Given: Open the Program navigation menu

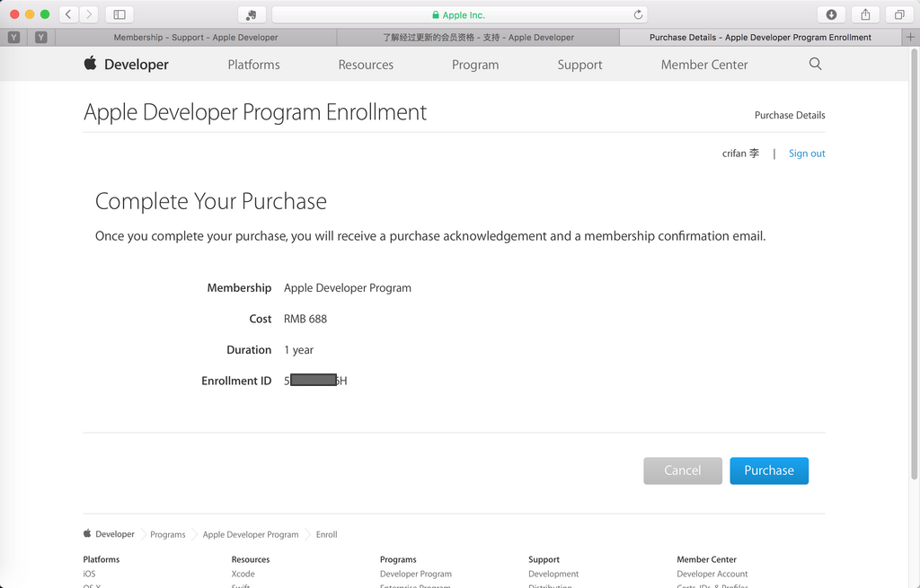Looking at the screenshot, I should tap(475, 65).
